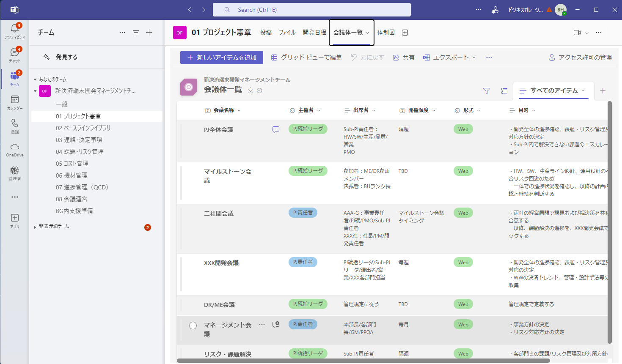Click the vertical scrollbar of the list
The image size is (622, 364).
[x=610, y=222]
